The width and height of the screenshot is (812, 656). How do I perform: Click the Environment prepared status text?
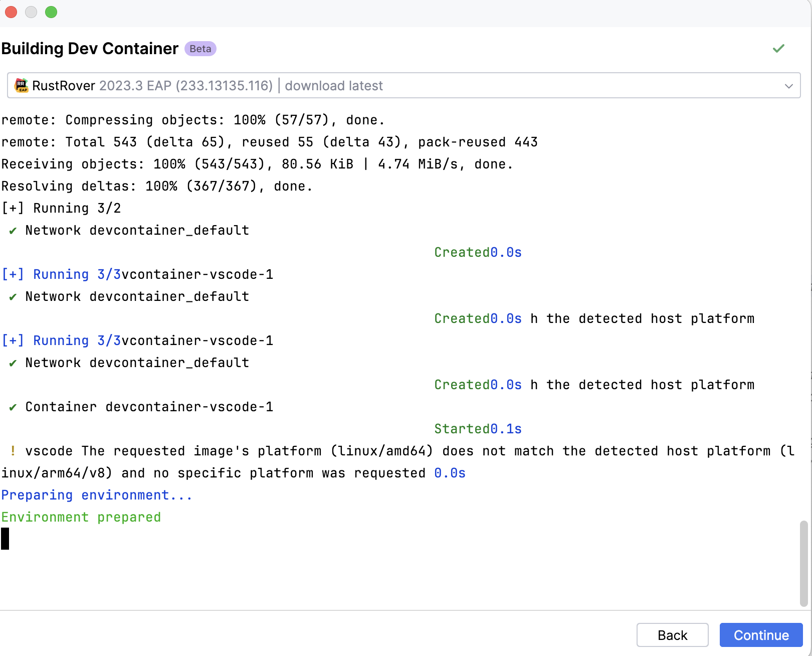(81, 517)
